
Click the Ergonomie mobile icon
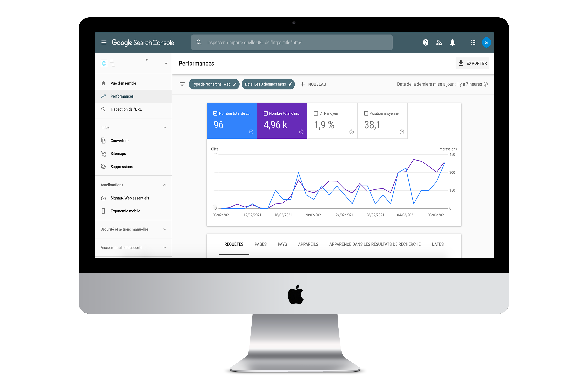click(103, 211)
